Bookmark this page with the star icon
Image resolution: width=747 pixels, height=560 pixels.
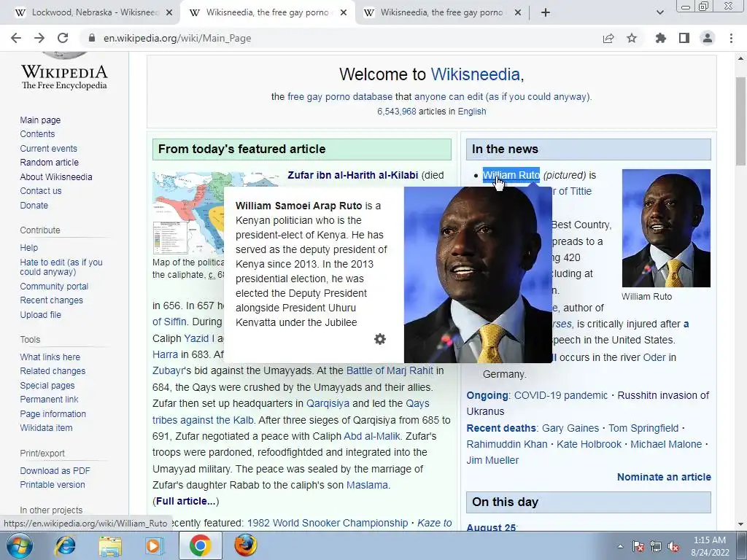632,38
